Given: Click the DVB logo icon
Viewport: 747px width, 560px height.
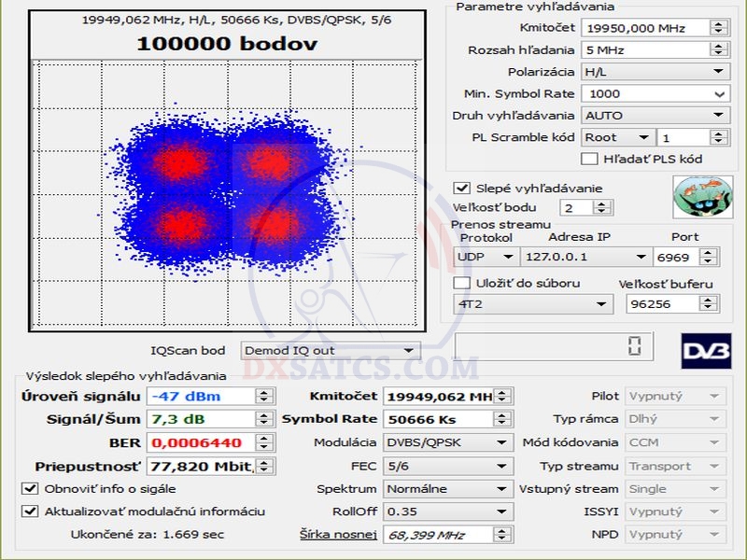Looking at the screenshot, I should click(704, 349).
